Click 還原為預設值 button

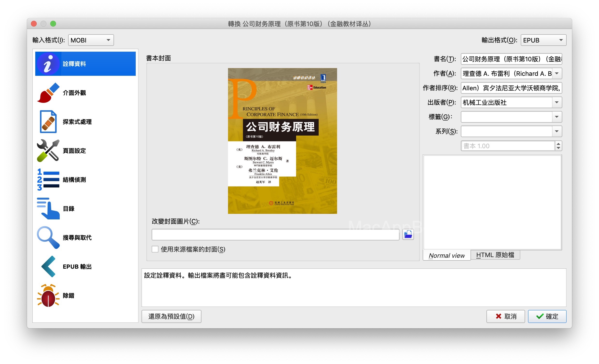(x=171, y=316)
